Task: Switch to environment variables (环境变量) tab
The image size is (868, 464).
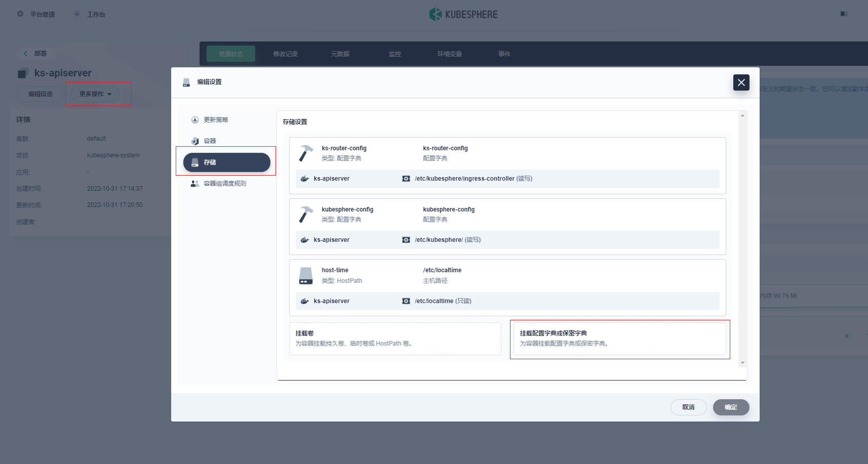Action: [x=450, y=54]
